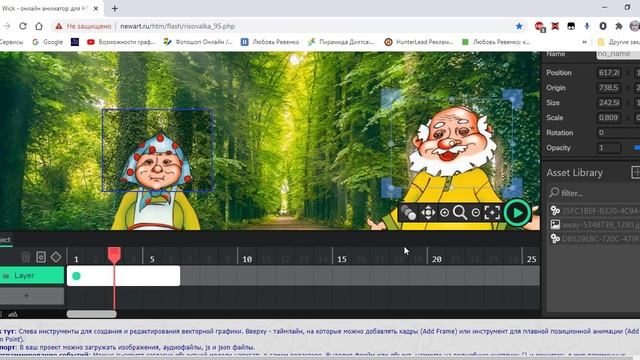
Task: Click the diamond add tween icon
Action: pyautogui.click(x=56, y=257)
